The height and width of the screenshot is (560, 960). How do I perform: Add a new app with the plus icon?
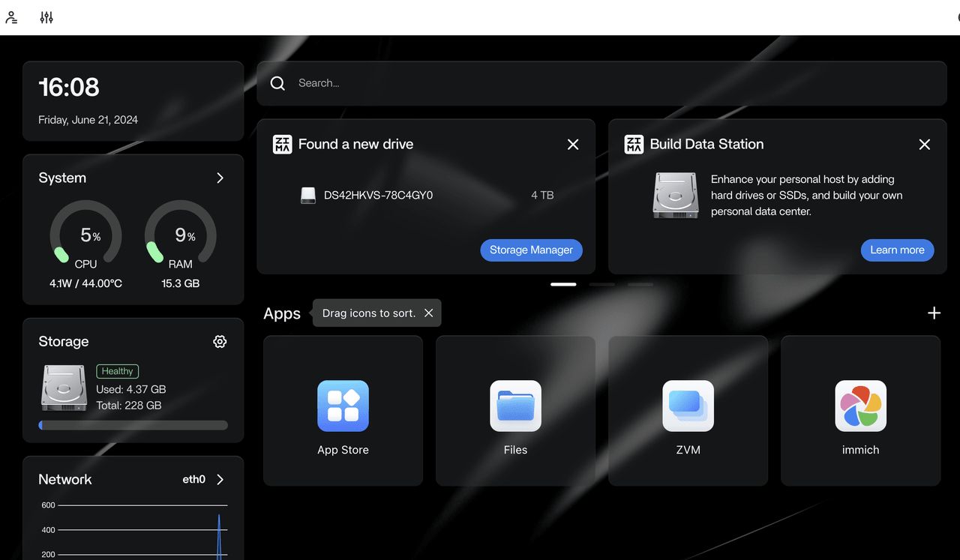tap(934, 313)
